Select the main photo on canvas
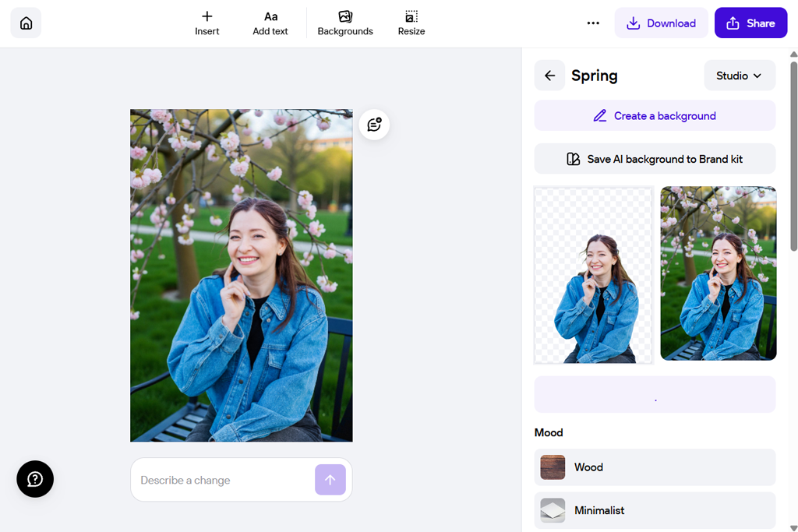The image size is (798, 532). pyautogui.click(x=242, y=275)
